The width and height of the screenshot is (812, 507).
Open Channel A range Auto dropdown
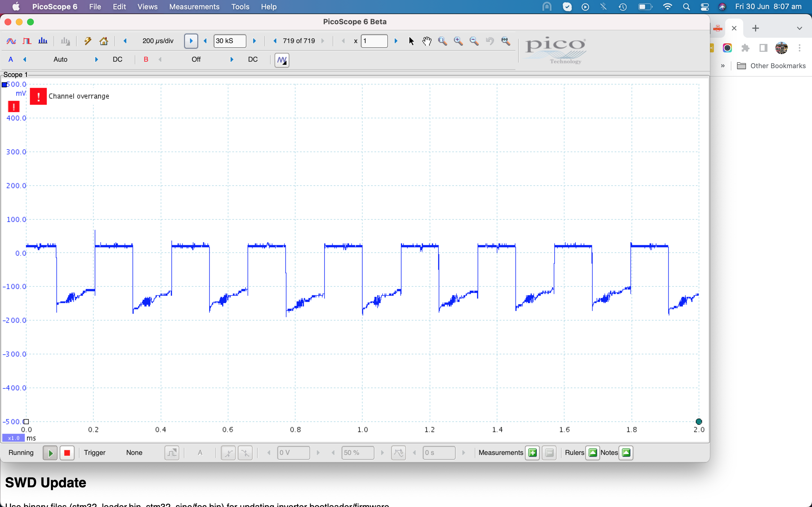(x=60, y=59)
